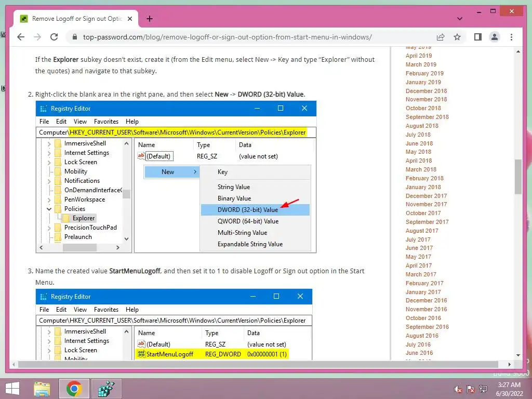Open the December 2016 archive link
The width and height of the screenshot is (532, 399).
pyautogui.click(x=426, y=300)
